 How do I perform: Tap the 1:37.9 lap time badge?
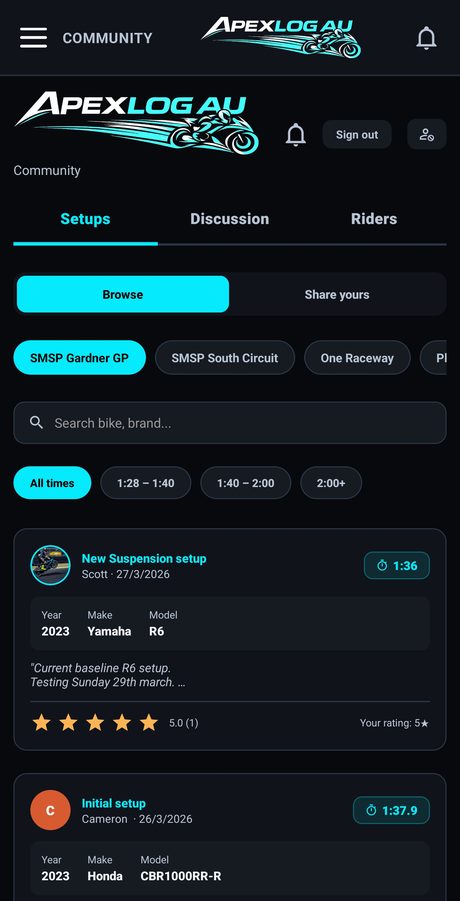[x=391, y=810]
